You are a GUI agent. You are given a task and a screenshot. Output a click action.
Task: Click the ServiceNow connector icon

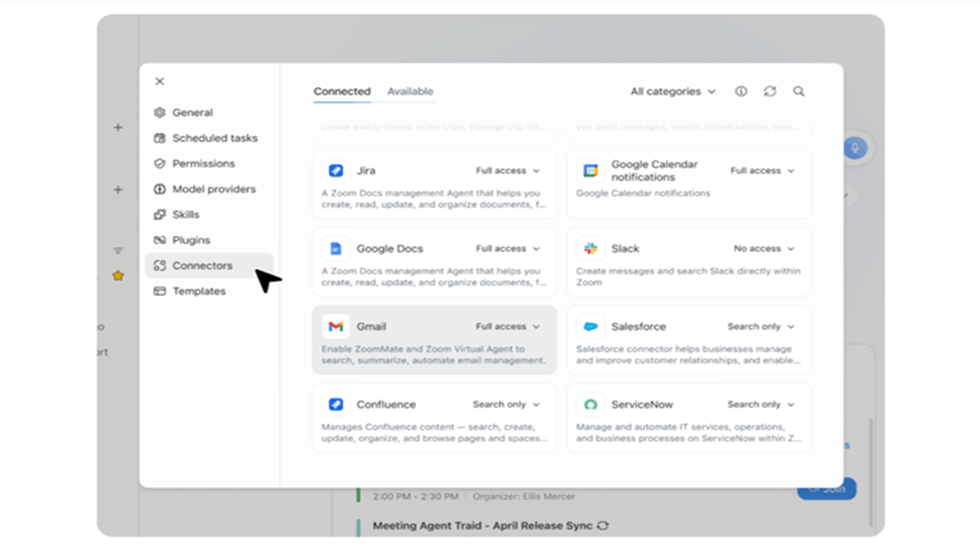pyautogui.click(x=590, y=404)
